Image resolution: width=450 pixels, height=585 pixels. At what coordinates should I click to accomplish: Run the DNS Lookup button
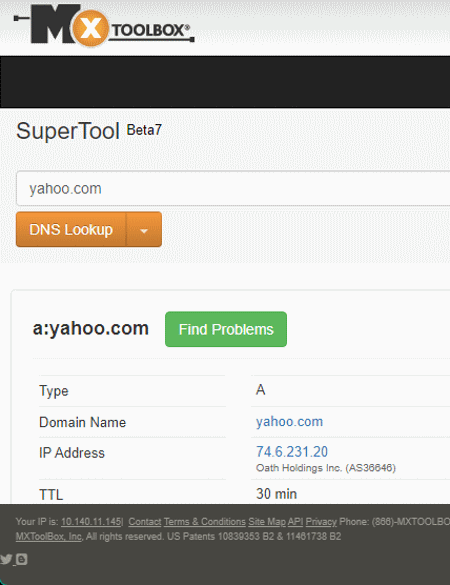[x=71, y=229]
